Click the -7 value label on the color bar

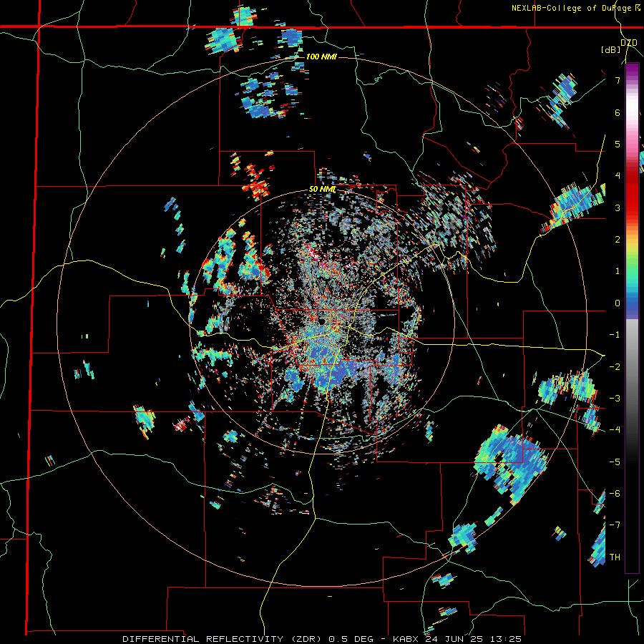(x=615, y=525)
